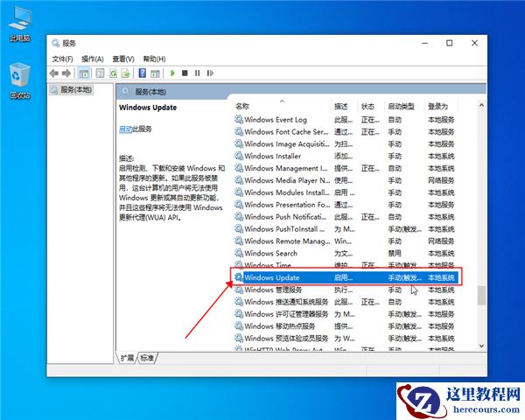Click the gear icon beside Windows Search
This screenshot has width=525, height=420.
point(239,253)
